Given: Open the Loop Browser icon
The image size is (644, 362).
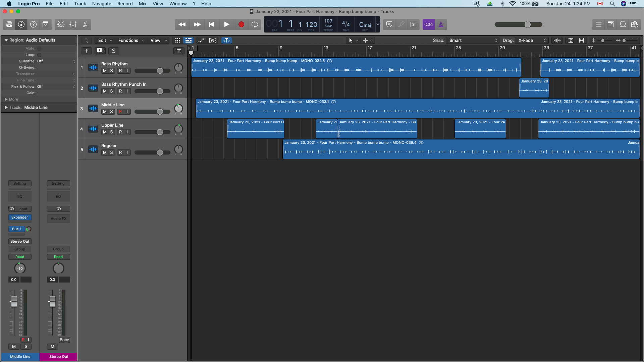Looking at the screenshot, I should (x=623, y=24).
